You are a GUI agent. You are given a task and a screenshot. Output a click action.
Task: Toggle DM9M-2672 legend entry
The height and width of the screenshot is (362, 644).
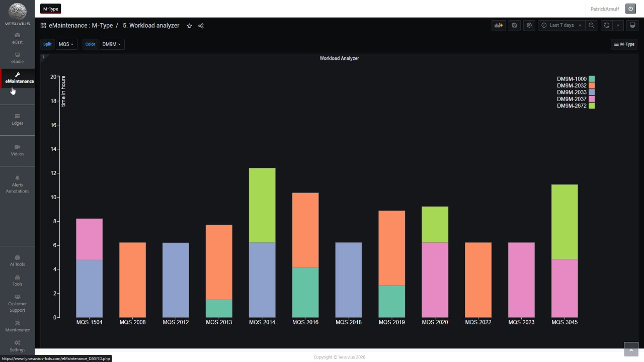tap(572, 106)
